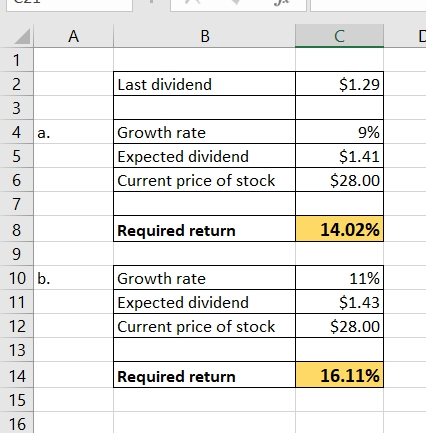Select column B header
The width and height of the screenshot is (426, 433).
pyautogui.click(x=205, y=36)
